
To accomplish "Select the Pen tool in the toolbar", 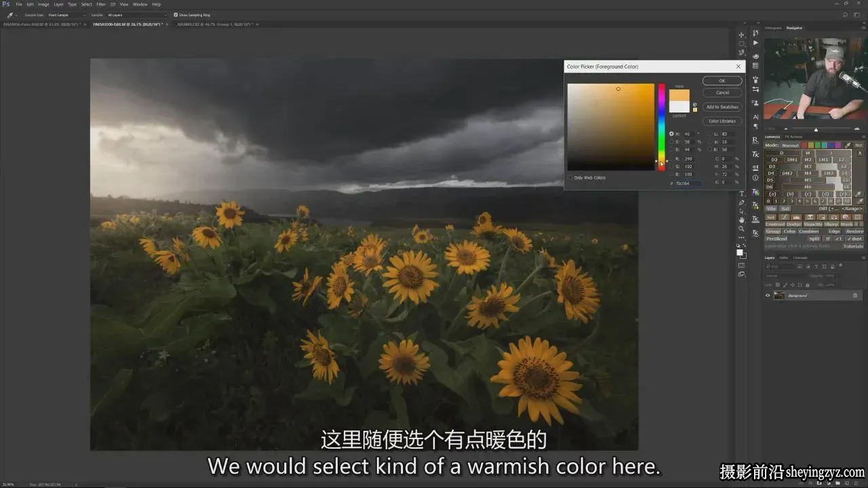I will pyautogui.click(x=741, y=203).
